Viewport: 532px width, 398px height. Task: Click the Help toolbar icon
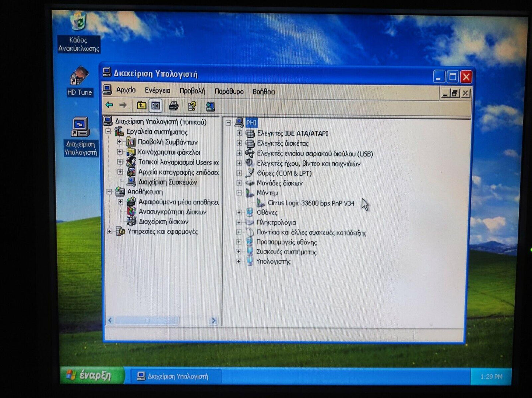192,106
